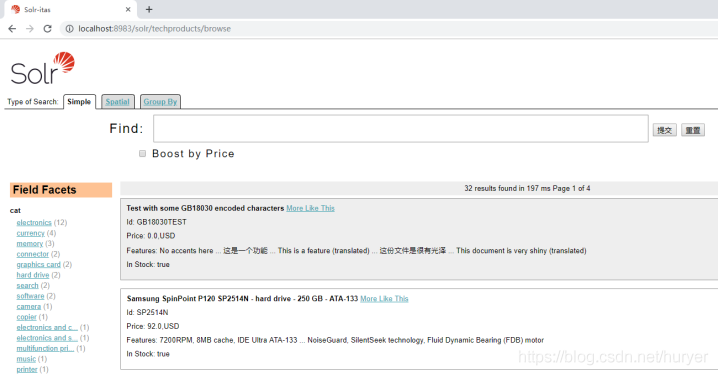This screenshot has width=718, height=375.
Task: Click the Find search input field
Action: pyautogui.click(x=401, y=129)
